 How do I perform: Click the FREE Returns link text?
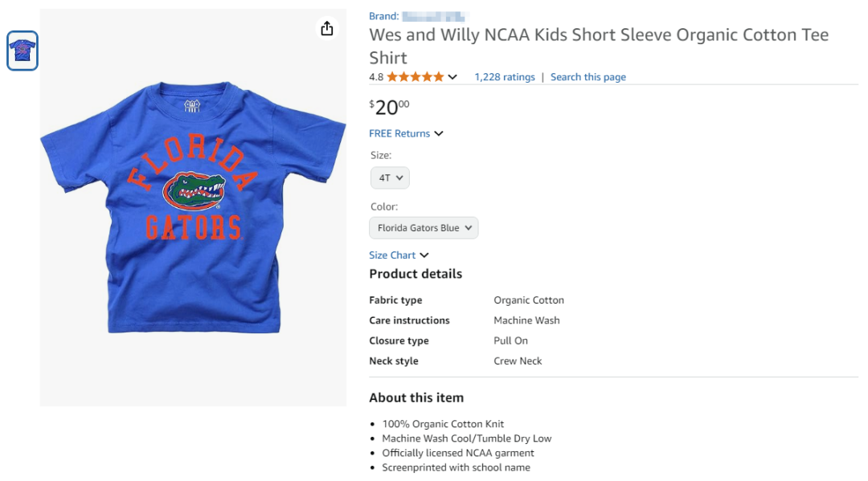click(399, 133)
